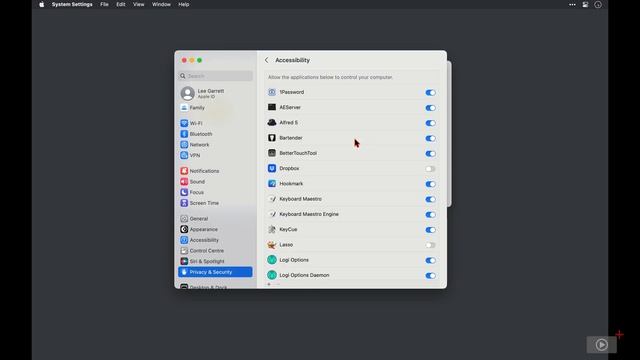Toggle Keyboard Maestro Engine switch

click(x=430, y=214)
